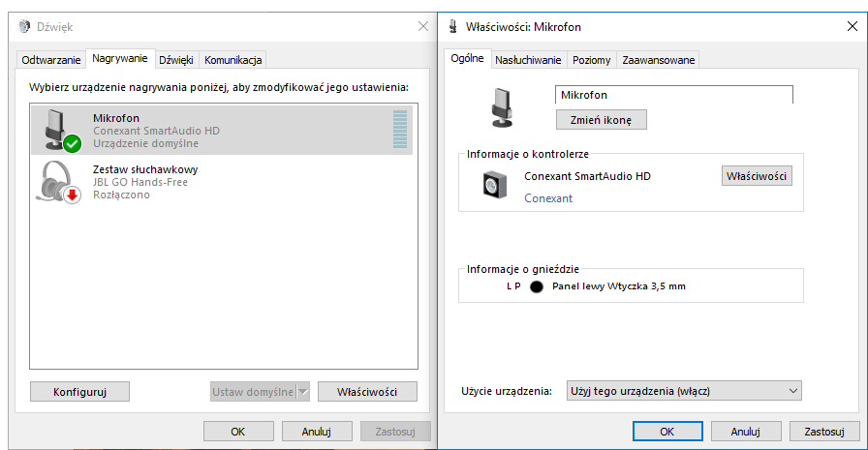Switch to the Nasłuchiwanie tab

[528, 60]
